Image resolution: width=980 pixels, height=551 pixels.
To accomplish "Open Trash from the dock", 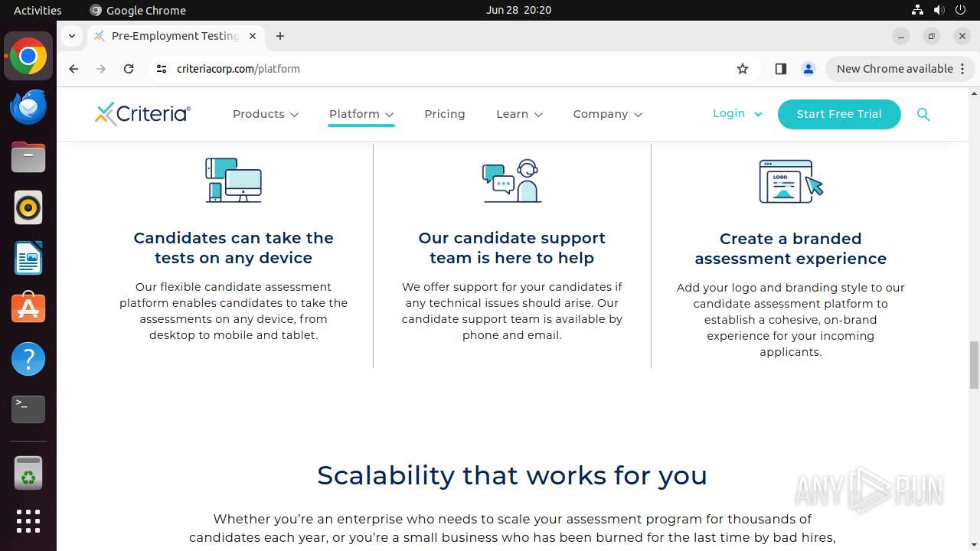I will 28,473.
